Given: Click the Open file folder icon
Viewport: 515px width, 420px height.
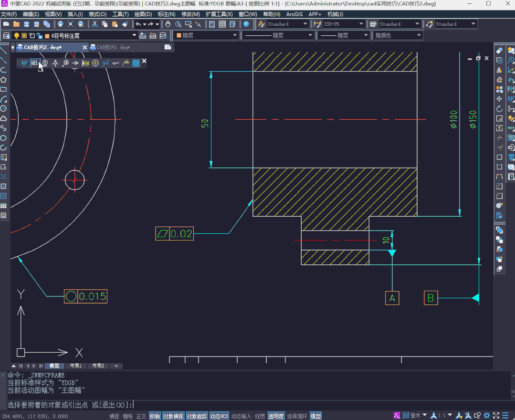Looking at the screenshot, I should click(16, 24).
